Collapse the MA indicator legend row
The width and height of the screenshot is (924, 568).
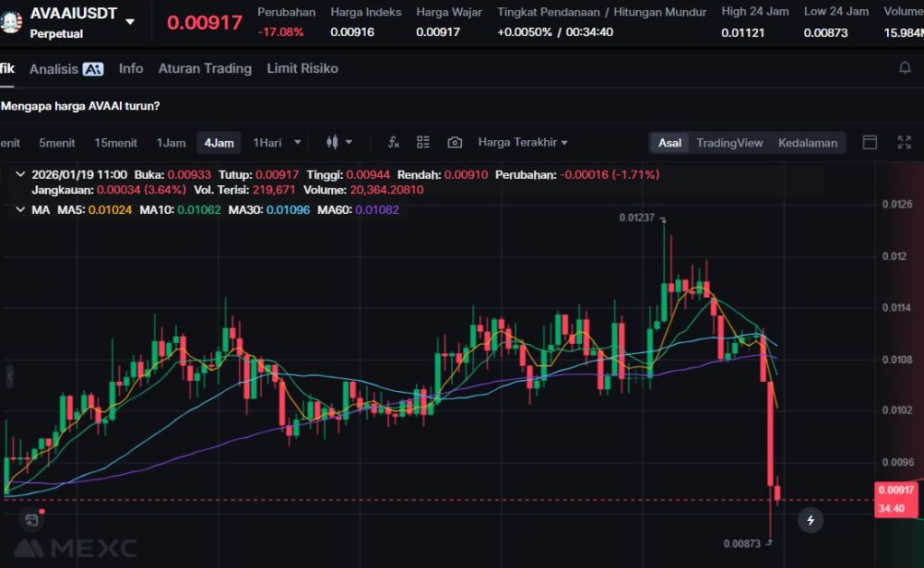[20, 210]
